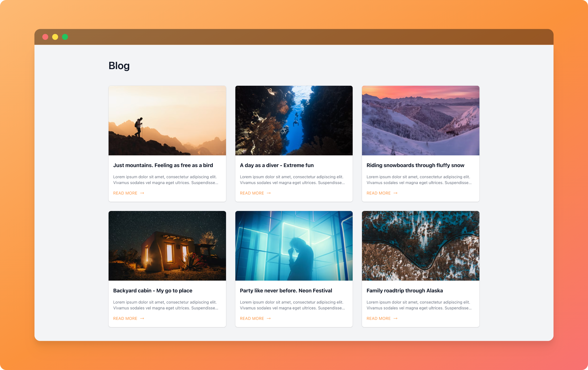Click the underwater diver reef image

click(294, 121)
